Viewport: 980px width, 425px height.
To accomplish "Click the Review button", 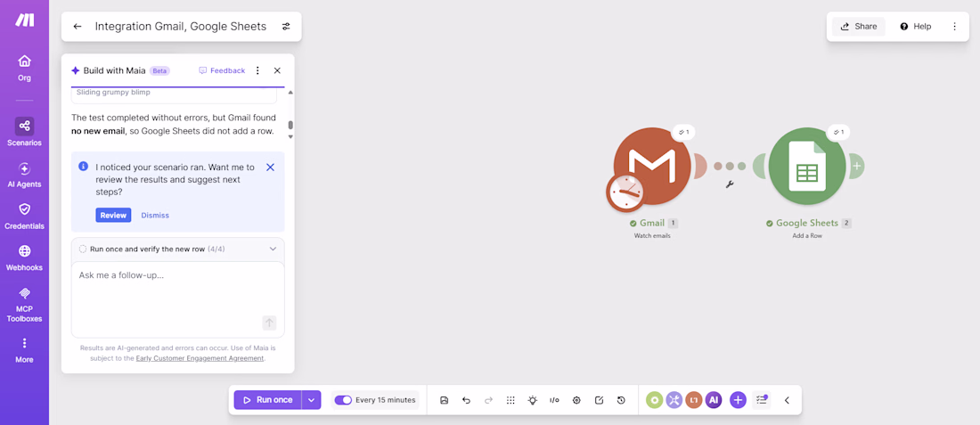I will (113, 215).
